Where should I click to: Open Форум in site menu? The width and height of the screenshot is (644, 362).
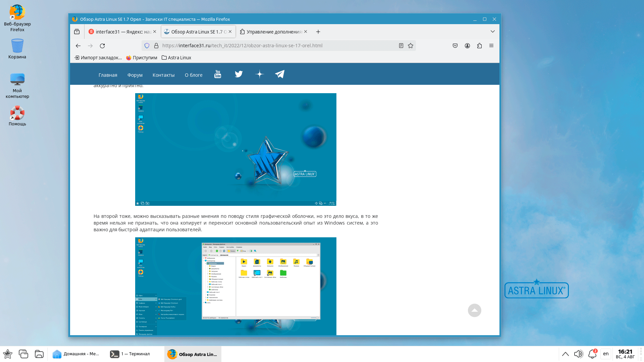tap(135, 75)
